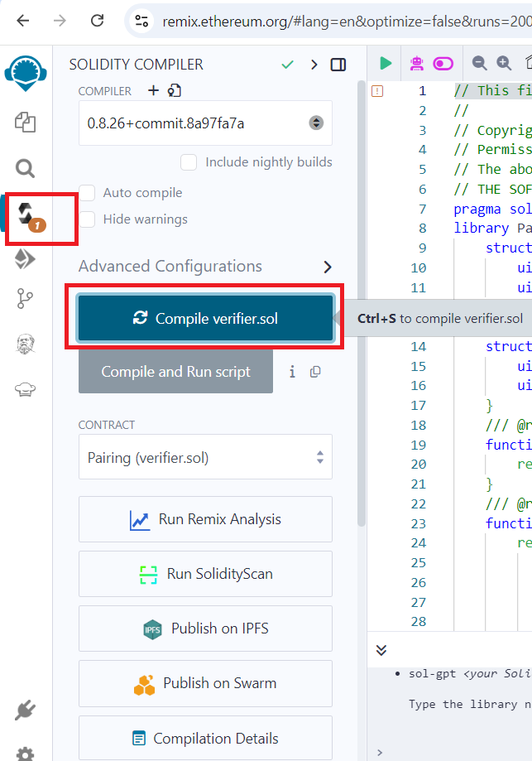Screen dimensions: 532x761
Task: Toggle the pink AI copilot switch
Action: click(x=443, y=64)
